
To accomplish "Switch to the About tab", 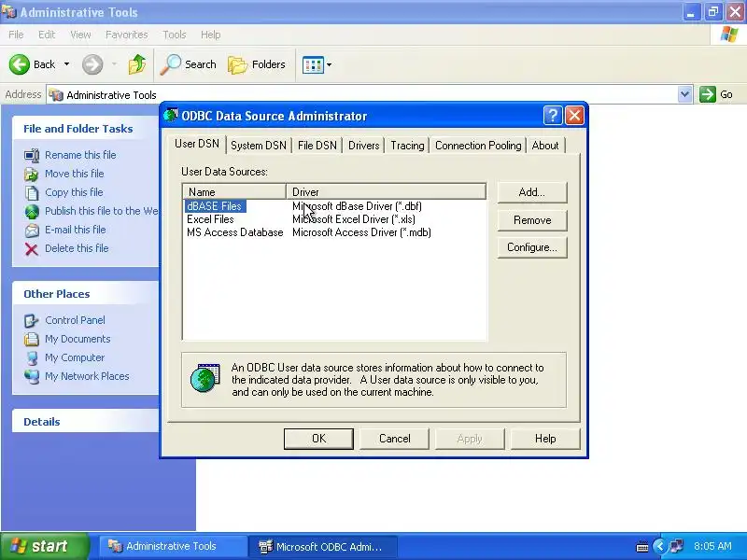I will pyautogui.click(x=545, y=146).
